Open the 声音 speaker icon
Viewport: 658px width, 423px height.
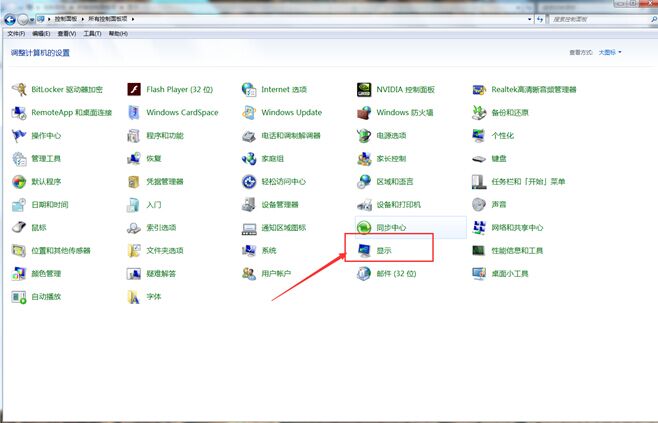point(479,204)
